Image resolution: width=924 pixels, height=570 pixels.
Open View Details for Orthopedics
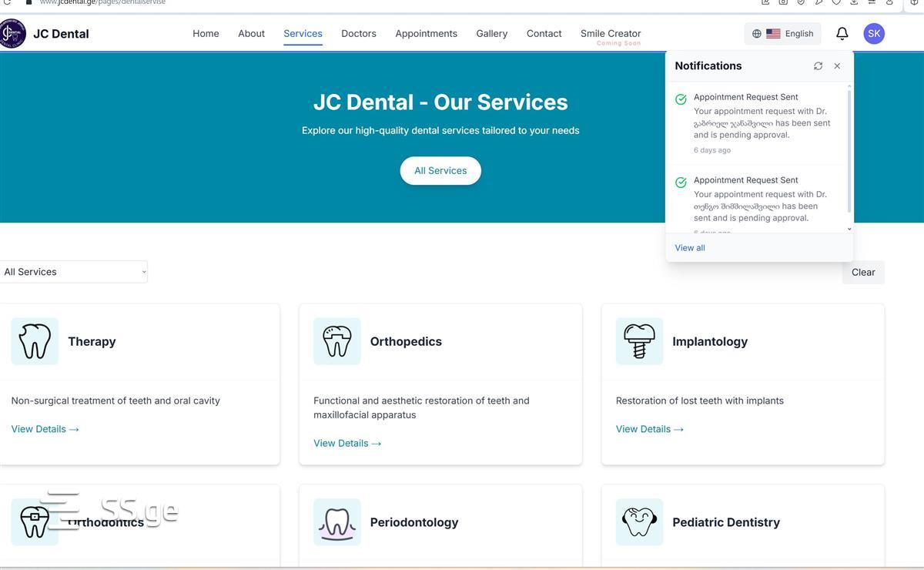(347, 443)
